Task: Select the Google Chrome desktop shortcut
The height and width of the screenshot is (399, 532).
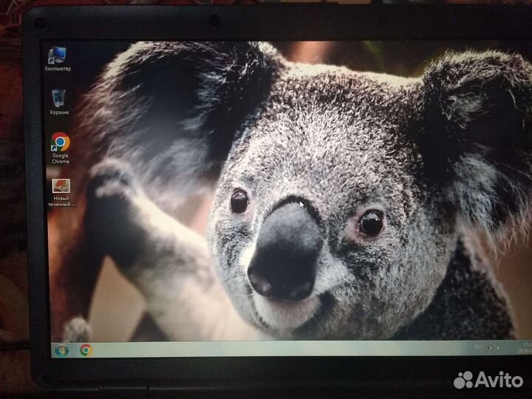Action: click(60, 141)
